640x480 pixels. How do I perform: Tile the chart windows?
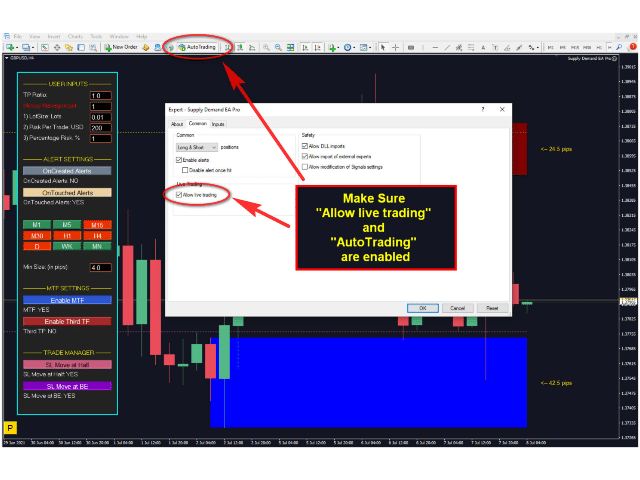[290, 47]
